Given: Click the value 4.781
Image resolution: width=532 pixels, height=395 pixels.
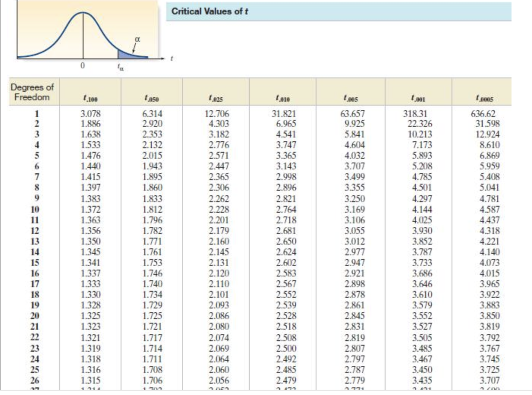Looking at the screenshot, I should [x=490, y=199].
